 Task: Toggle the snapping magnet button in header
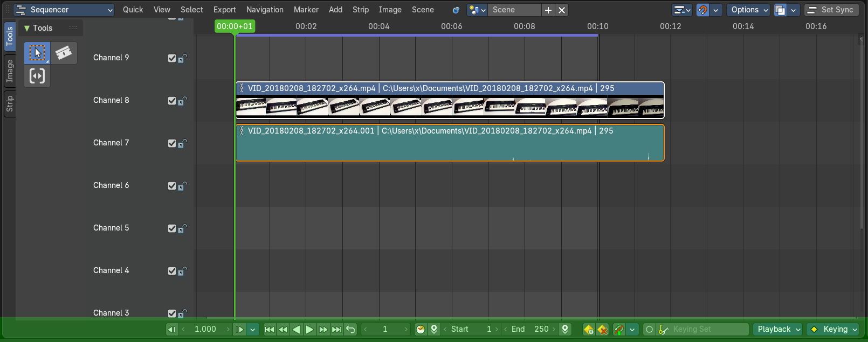click(x=702, y=10)
